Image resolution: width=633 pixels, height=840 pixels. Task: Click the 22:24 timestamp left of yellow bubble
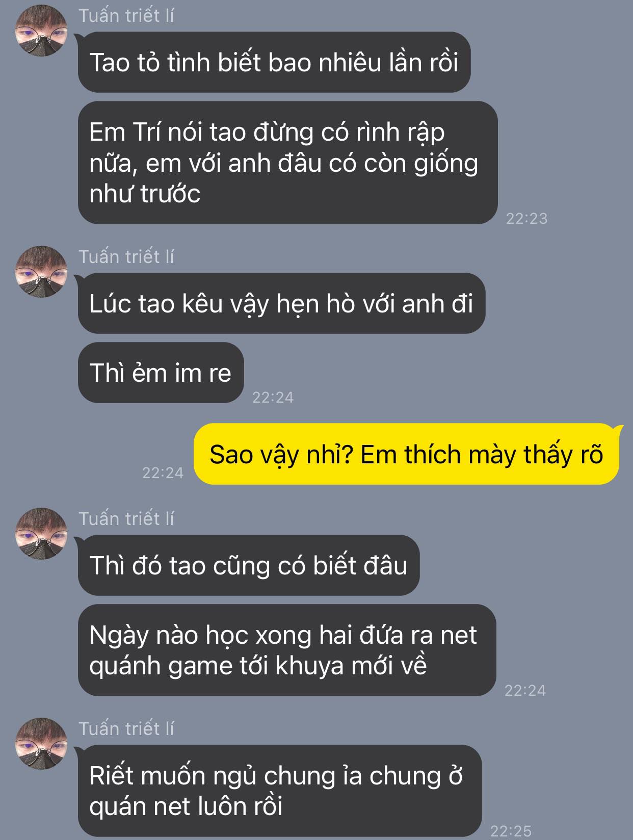(x=163, y=472)
